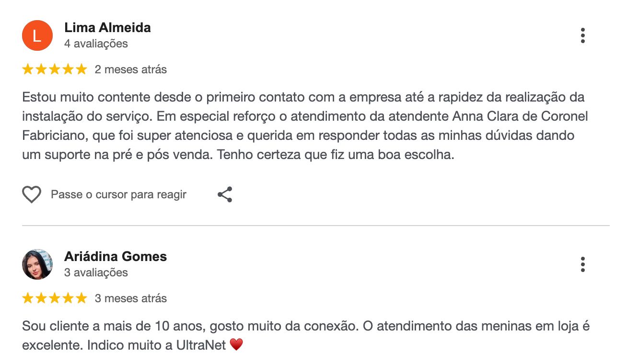
Task: Open the Lima Almeida profile name
Action: click(107, 28)
